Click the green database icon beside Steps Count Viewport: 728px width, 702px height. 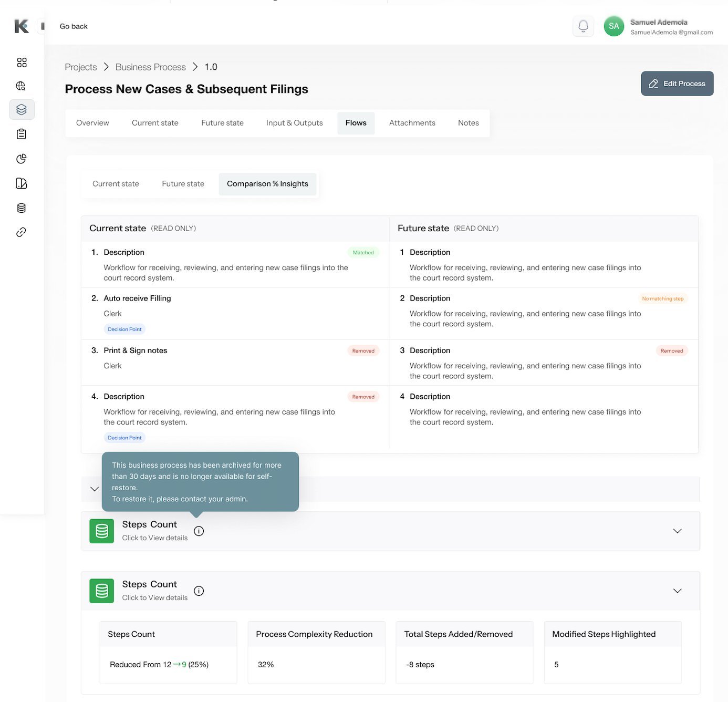[x=101, y=531]
